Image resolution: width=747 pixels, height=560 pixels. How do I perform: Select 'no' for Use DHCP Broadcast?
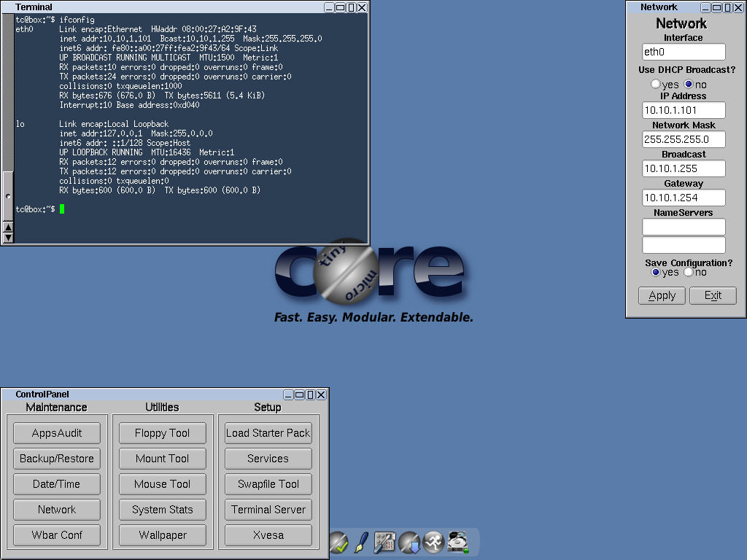689,85
